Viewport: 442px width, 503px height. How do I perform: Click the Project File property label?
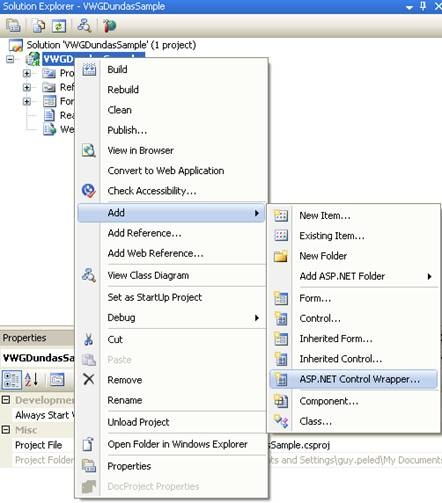(38, 445)
